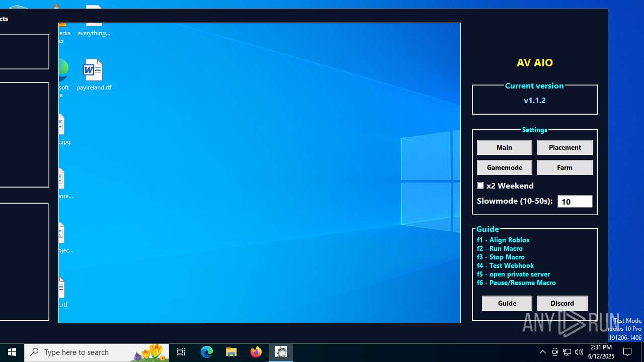The height and width of the screenshot is (362, 644).
Task: Click the 'f1 - Align Roblox' guide line
Action: point(503,240)
